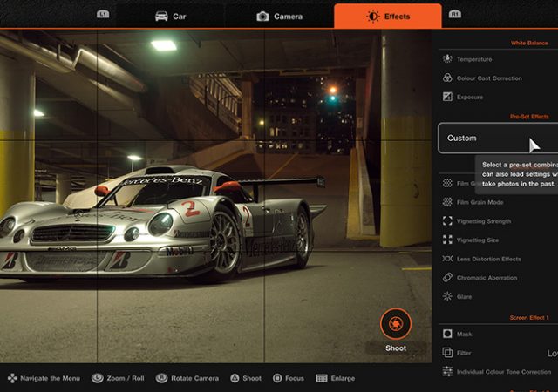The image size is (558, 392).
Task: Select the Temperature setting icon
Action: point(447,59)
